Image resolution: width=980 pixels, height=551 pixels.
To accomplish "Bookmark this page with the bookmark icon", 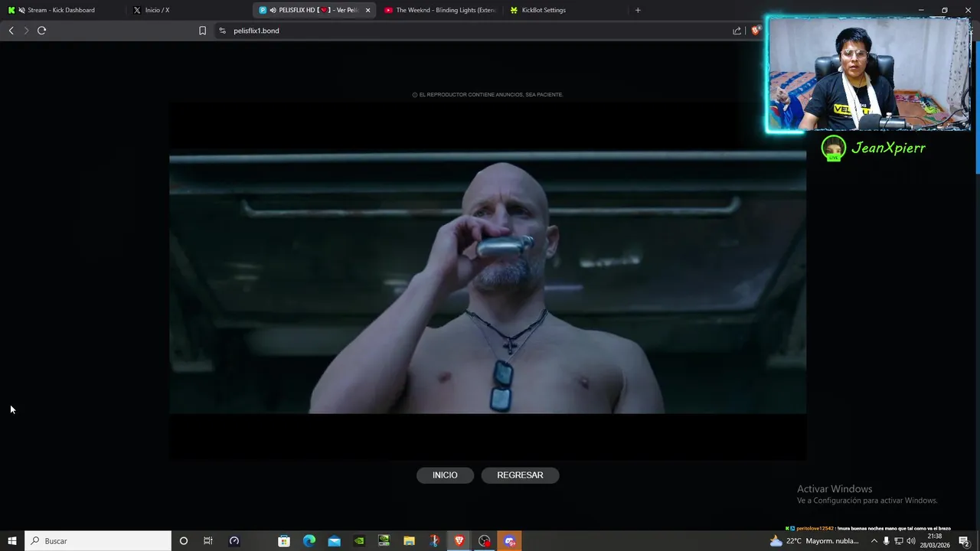I will click(x=202, y=31).
